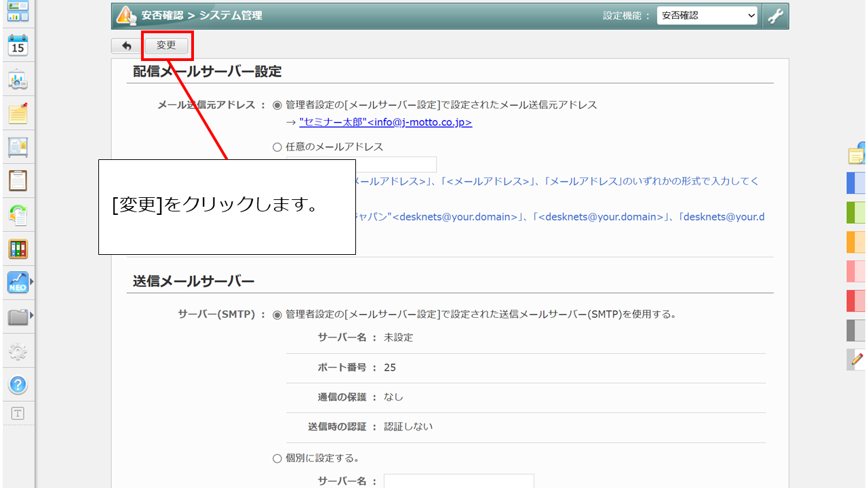Select the 任意のメールアドレス radio option
This screenshot has height=488, width=868.
pyautogui.click(x=277, y=147)
